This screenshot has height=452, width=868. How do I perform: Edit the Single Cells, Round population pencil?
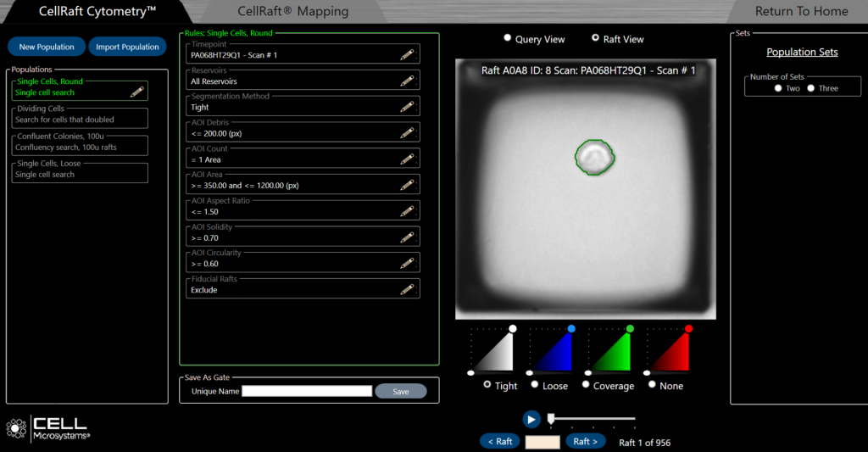click(136, 92)
